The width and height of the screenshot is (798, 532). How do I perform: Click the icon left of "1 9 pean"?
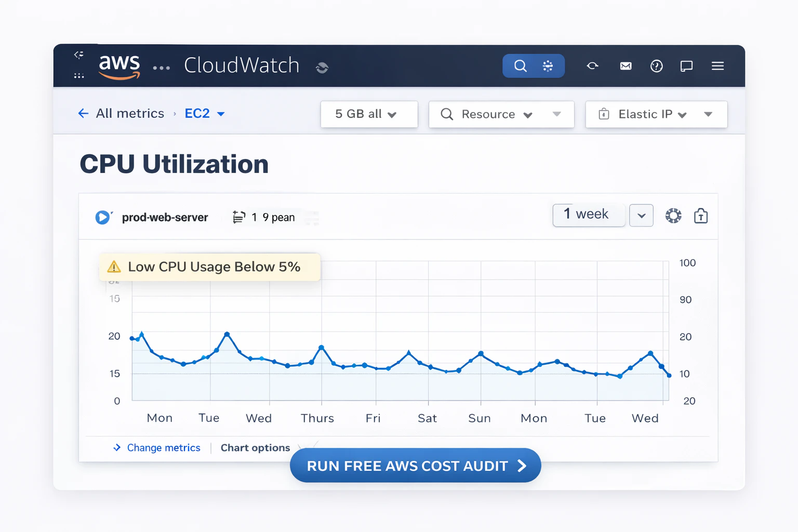(238, 217)
